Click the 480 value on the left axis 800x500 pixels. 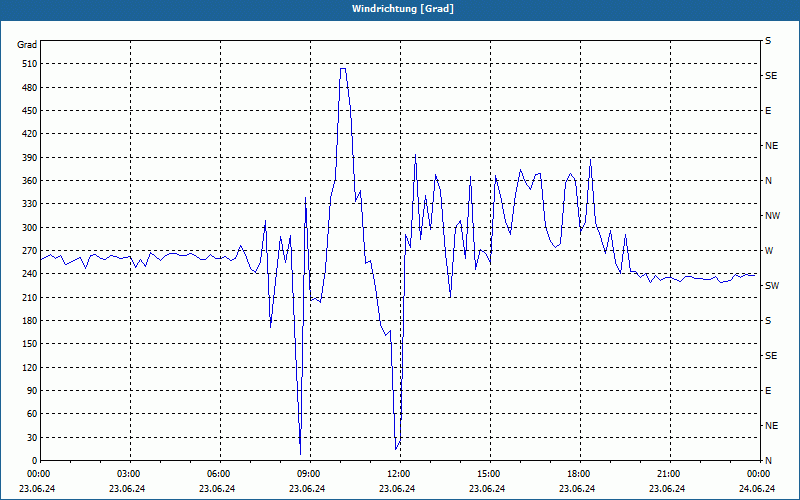(x=30, y=88)
